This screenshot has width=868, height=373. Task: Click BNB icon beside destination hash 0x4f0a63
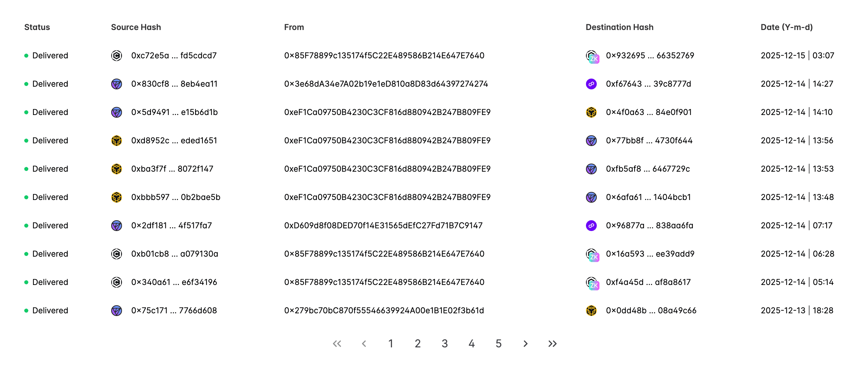(591, 112)
